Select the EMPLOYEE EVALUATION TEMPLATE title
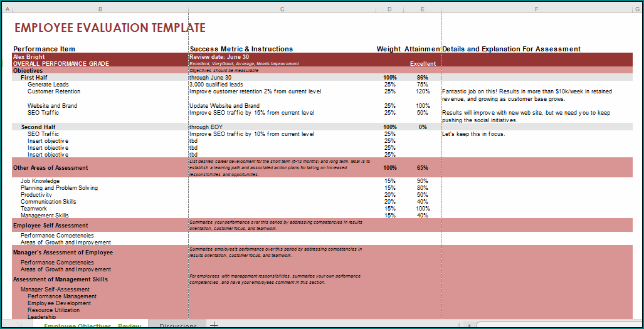The height and width of the screenshot is (329, 644). pyautogui.click(x=110, y=28)
